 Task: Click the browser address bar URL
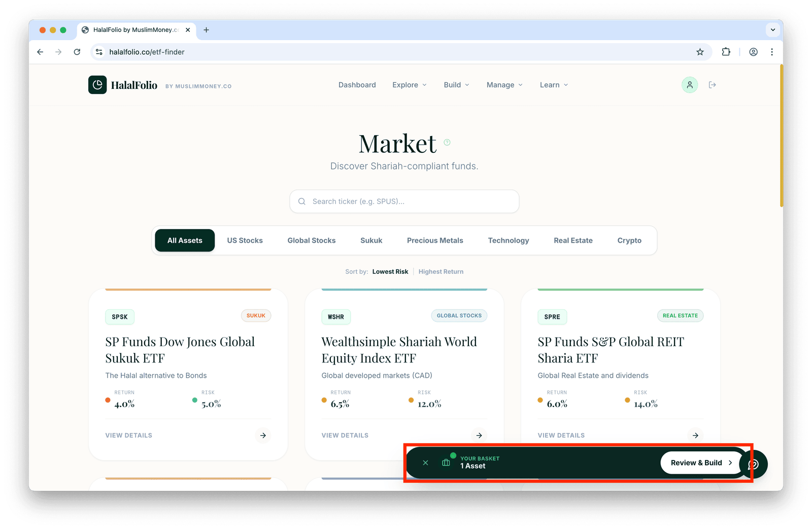[x=147, y=52]
